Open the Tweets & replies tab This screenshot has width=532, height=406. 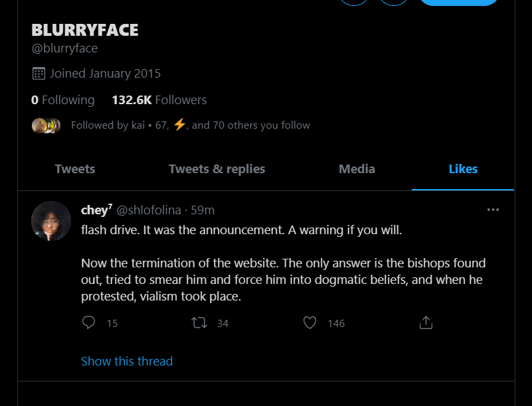(x=217, y=169)
